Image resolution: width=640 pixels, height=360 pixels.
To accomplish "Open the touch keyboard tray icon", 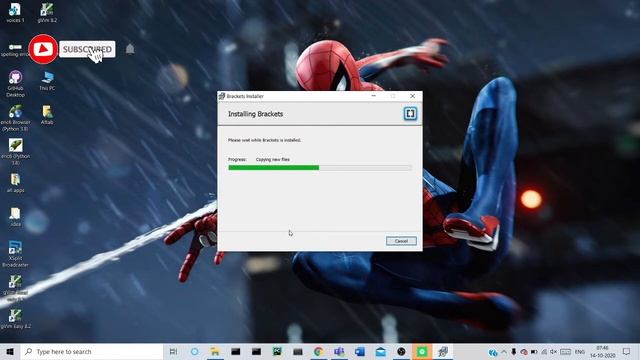I will pos(565,352).
